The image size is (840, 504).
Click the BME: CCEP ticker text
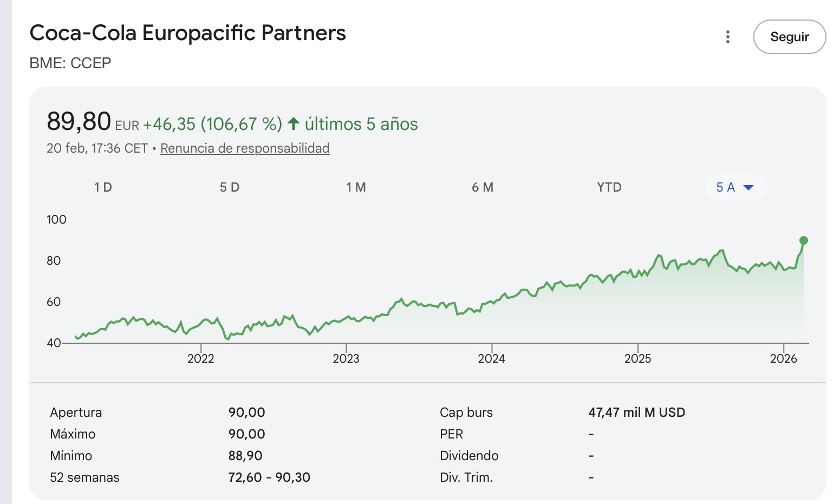click(70, 63)
